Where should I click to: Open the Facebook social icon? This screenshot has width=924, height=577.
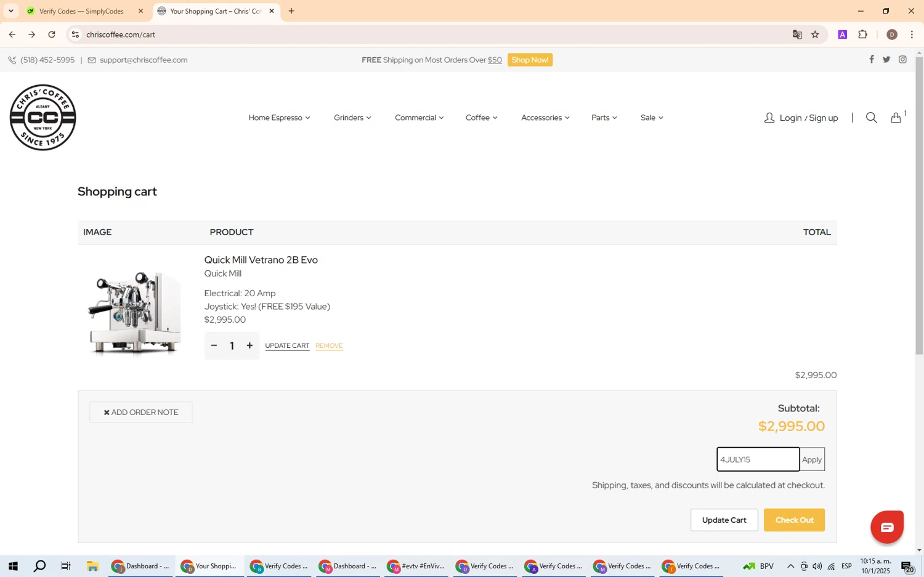871,60
